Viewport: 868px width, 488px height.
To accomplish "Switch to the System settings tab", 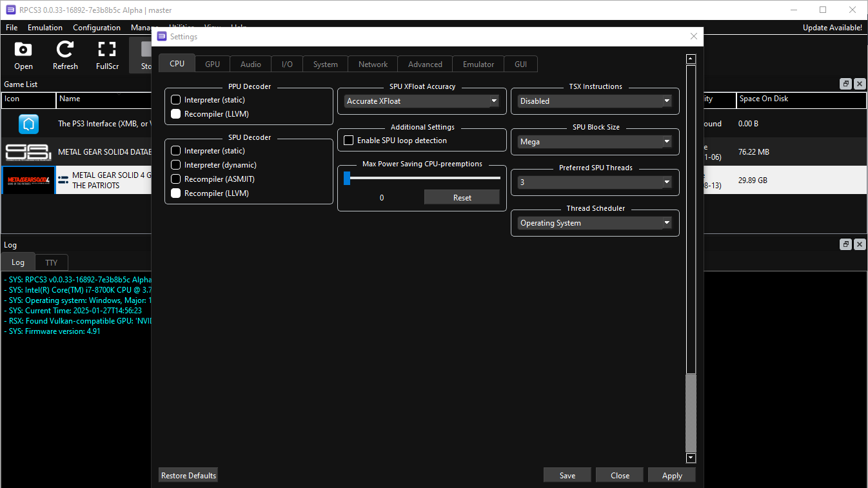I will (x=326, y=64).
